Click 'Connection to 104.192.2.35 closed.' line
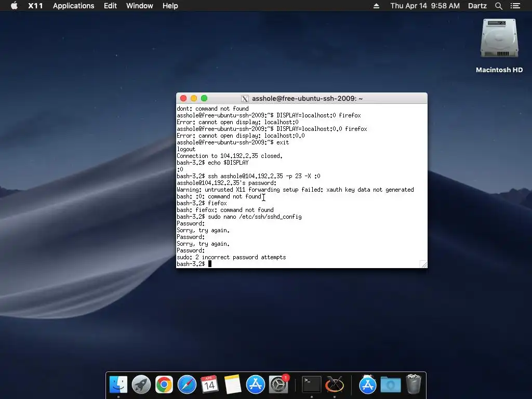 click(x=230, y=156)
